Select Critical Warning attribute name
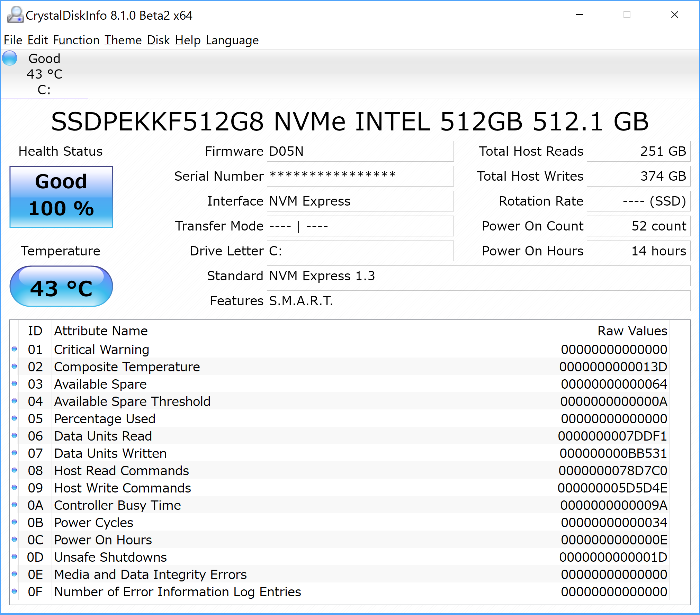This screenshot has height=615, width=700. pyautogui.click(x=101, y=350)
